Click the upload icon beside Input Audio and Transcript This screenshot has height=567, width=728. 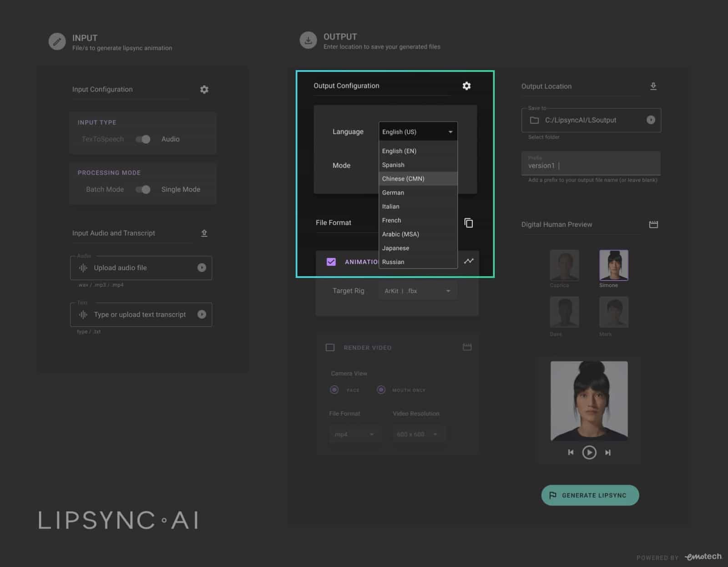point(204,233)
